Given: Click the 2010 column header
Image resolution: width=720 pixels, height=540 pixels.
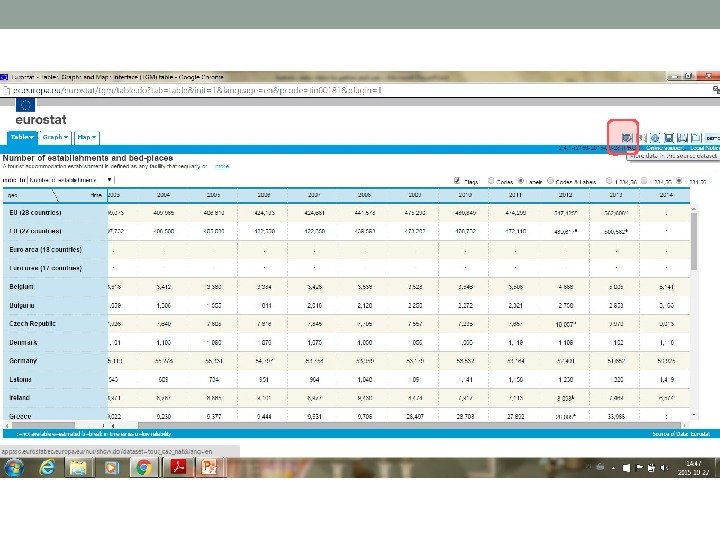Looking at the screenshot, I should click(465, 195).
